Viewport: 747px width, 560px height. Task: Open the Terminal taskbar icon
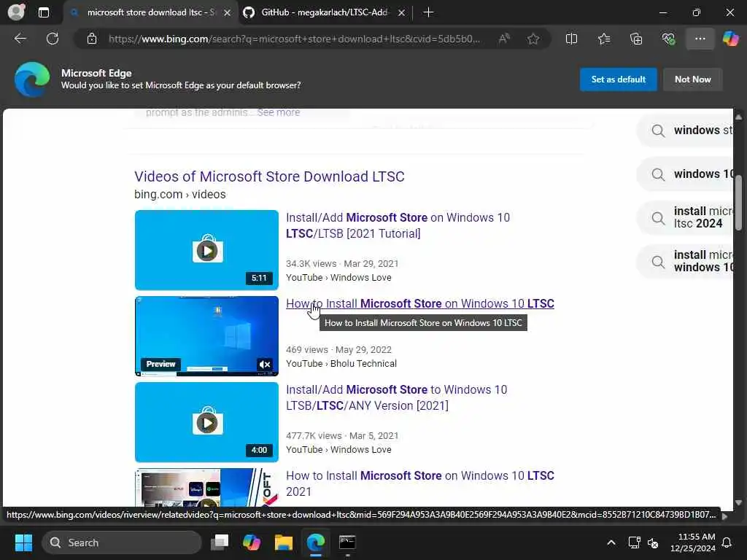pyautogui.click(x=347, y=542)
